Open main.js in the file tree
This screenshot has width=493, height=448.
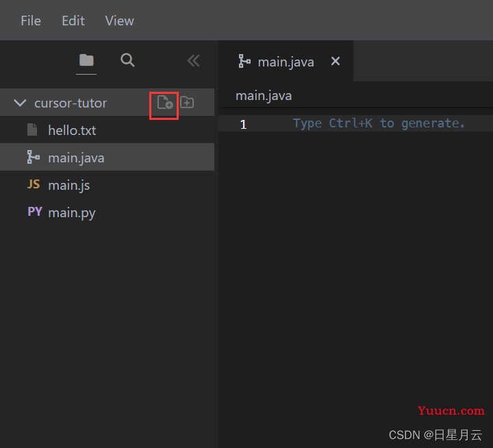click(x=108, y=185)
